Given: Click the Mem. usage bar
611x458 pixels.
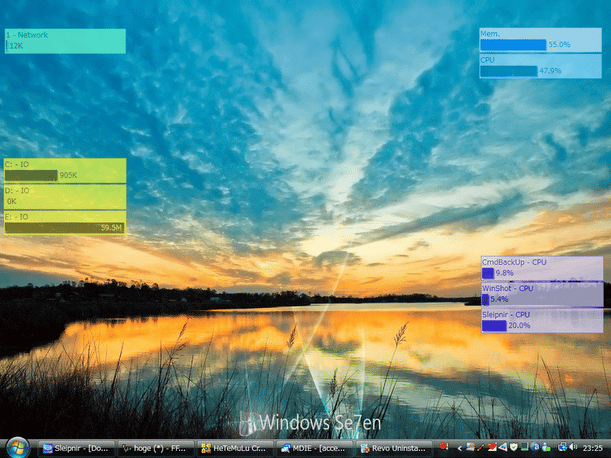Looking at the screenshot, I should (x=513, y=45).
